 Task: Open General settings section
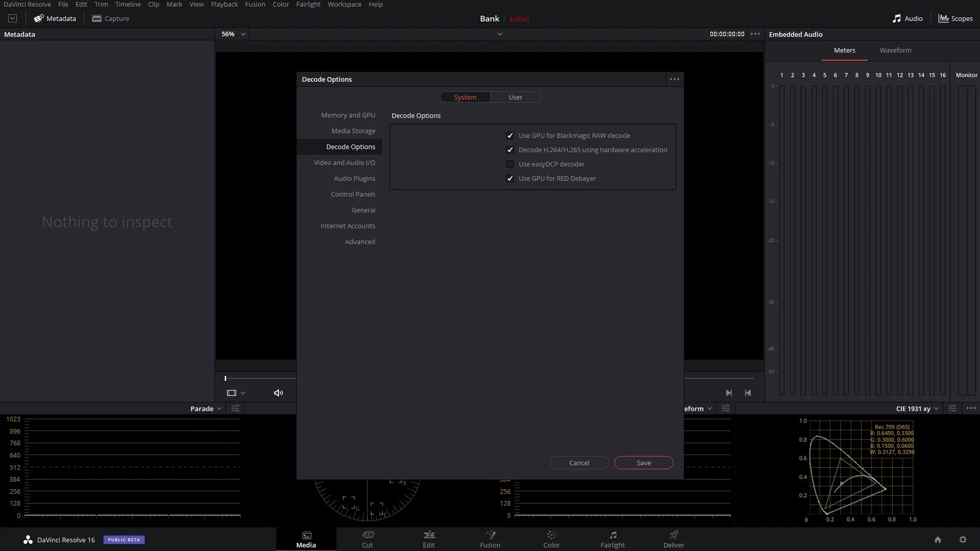(x=364, y=210)
